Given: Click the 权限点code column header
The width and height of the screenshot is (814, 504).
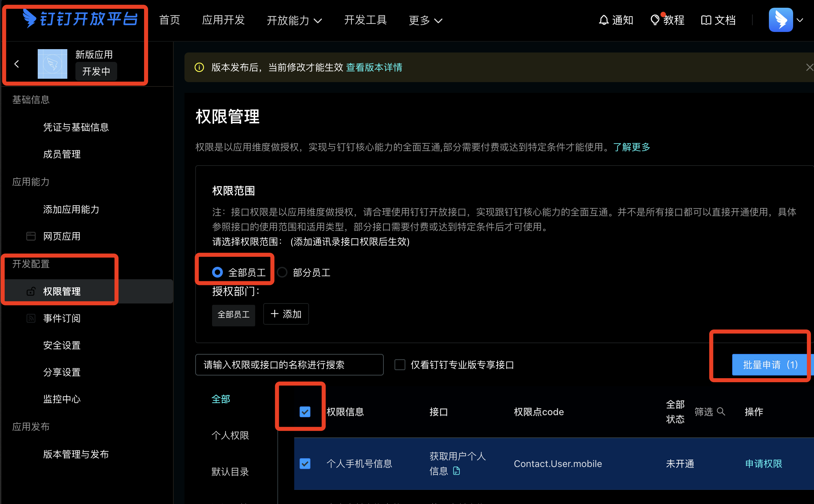Looking at the screenshot, I should [539, 412].
